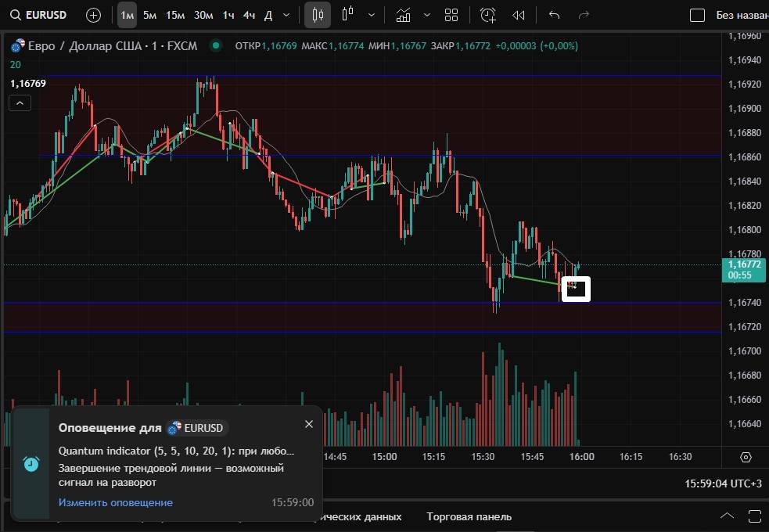
Task: Toggle the 1ч timeframe interval
Action: click(x=228, y=15)
